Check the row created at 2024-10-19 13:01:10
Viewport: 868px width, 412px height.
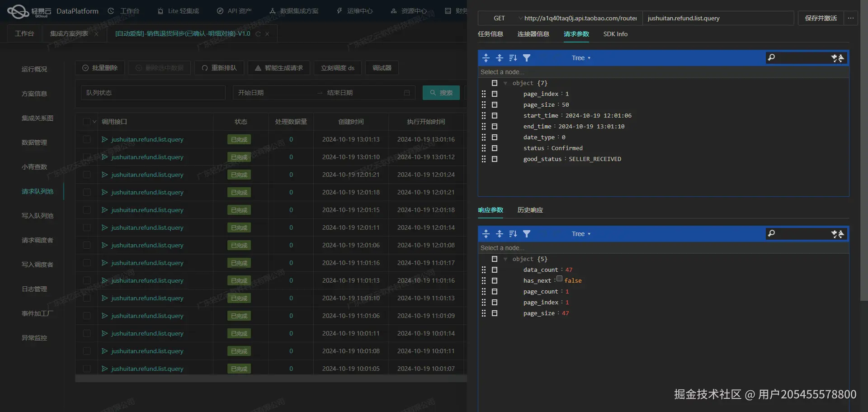(87, 157)
